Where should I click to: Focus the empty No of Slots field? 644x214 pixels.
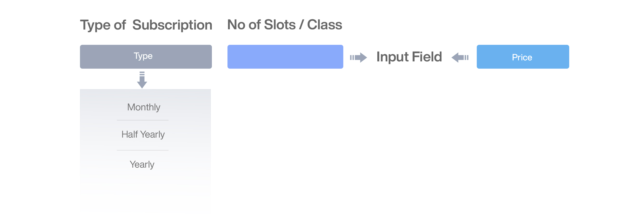click(x=285, y=57)
